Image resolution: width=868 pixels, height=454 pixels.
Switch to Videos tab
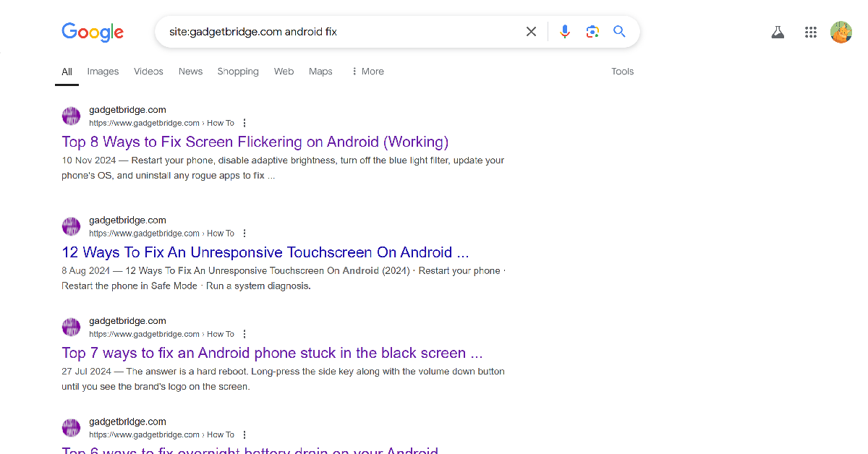[148, 72]
